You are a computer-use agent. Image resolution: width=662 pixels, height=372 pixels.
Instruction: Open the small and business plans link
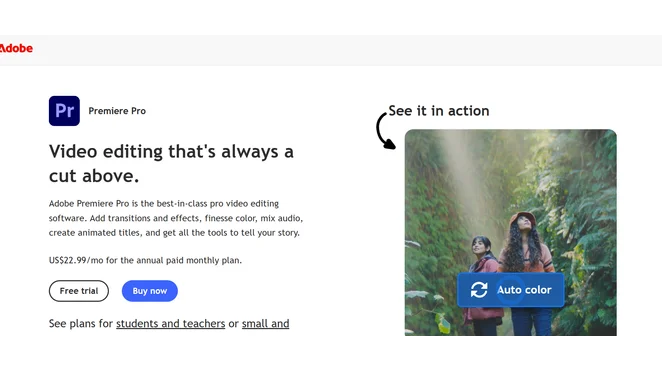266,323
